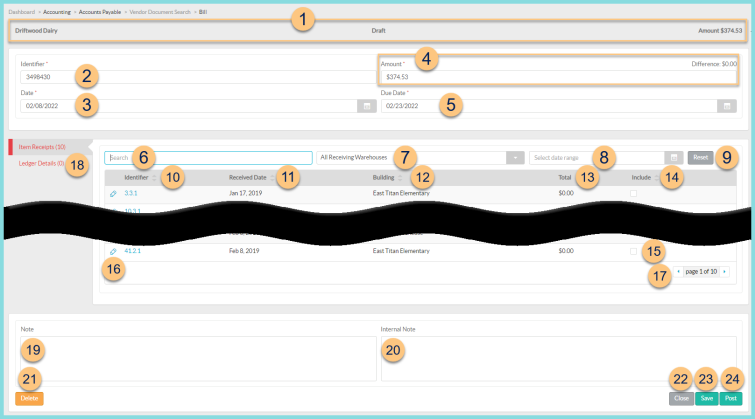This screenshot has width=755, height=419.
Task: Switch to the Item Receipts tab
Action: click(42, 147)
